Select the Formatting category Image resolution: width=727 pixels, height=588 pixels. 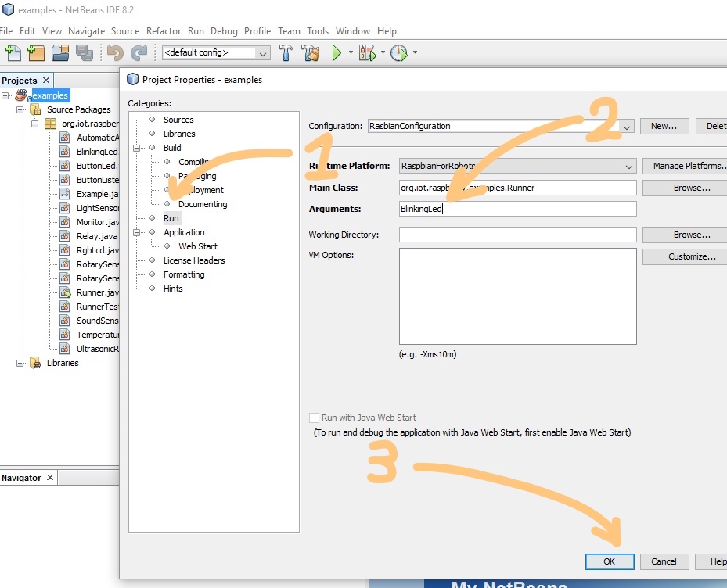(184, 274)
